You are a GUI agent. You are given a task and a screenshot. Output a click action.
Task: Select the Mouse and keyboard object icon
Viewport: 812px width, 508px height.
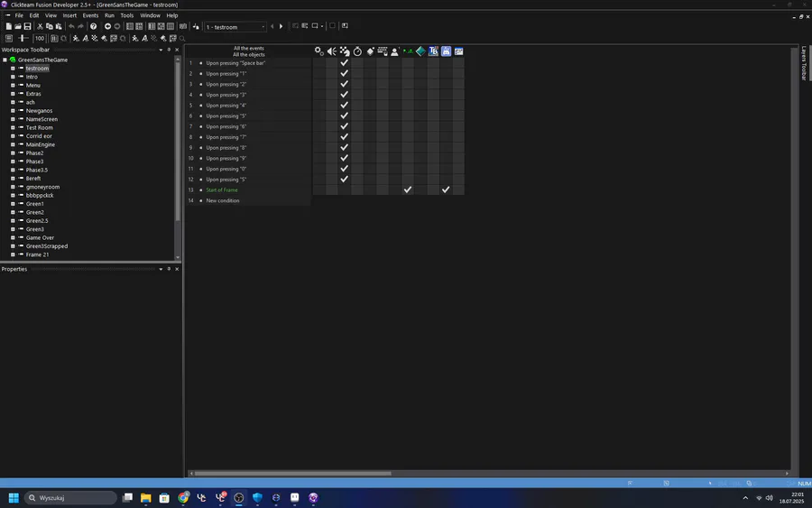(x=383, y=51)
